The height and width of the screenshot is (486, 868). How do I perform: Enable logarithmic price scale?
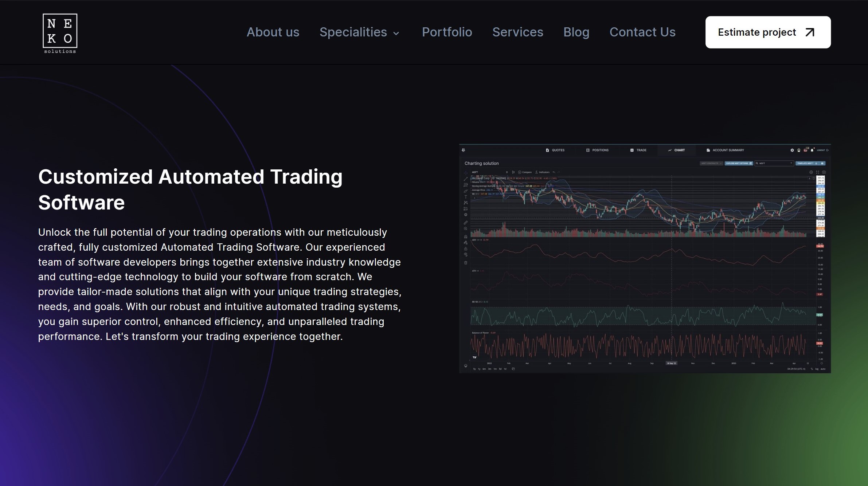(816, 369)
